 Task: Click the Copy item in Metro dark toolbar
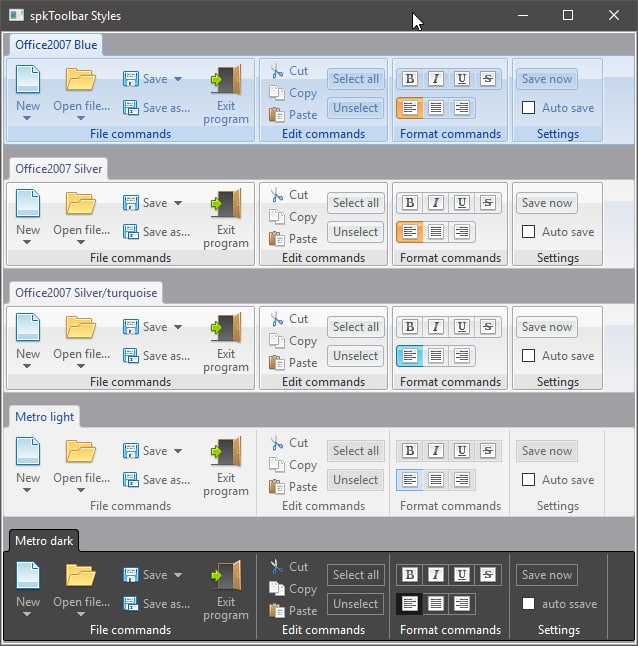click(x=293, y=589)
